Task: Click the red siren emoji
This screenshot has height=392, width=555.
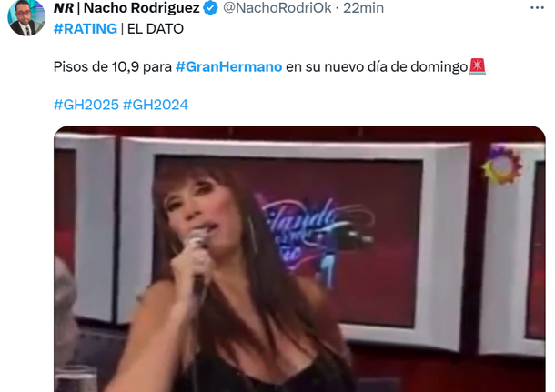Action: (x=477, y=67)
